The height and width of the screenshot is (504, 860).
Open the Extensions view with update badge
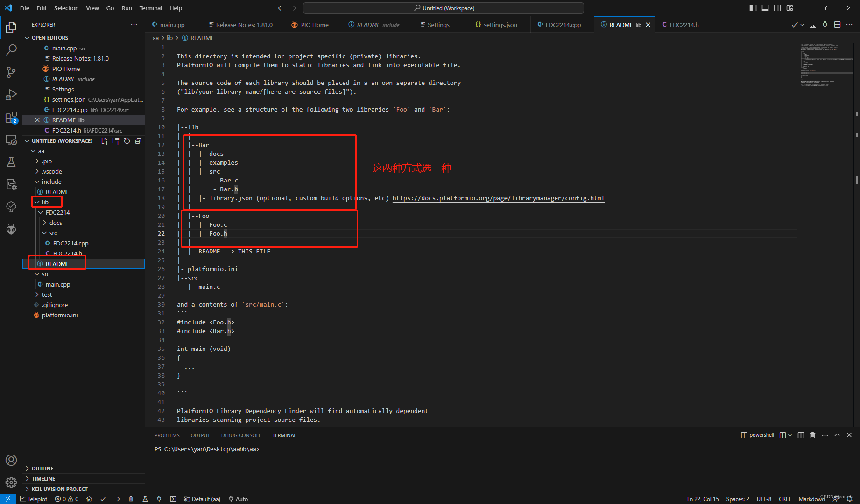11,117
